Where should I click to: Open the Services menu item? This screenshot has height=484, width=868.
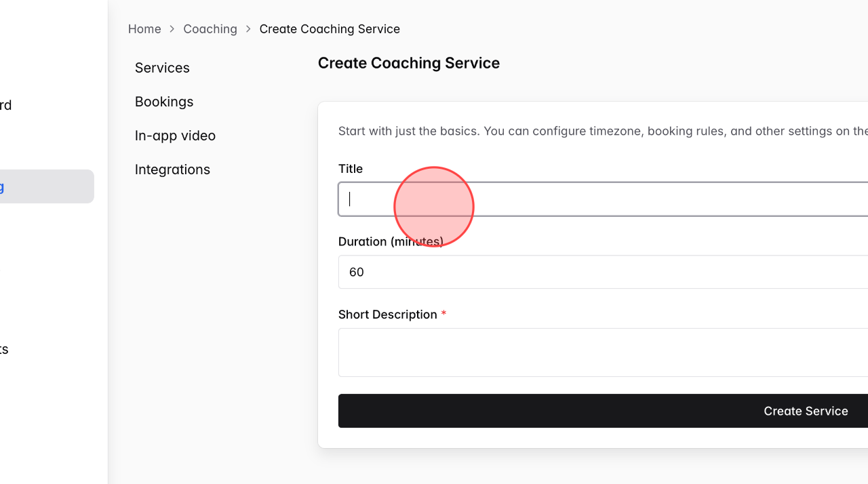162,68
